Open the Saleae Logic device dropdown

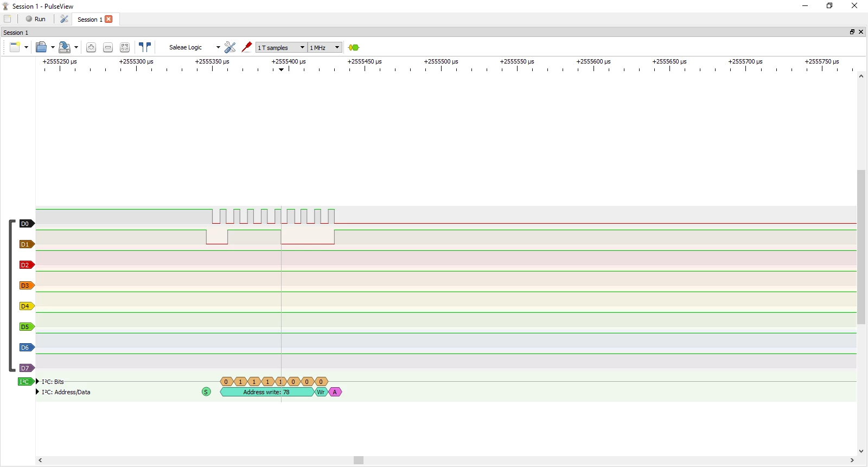(193, 47)
